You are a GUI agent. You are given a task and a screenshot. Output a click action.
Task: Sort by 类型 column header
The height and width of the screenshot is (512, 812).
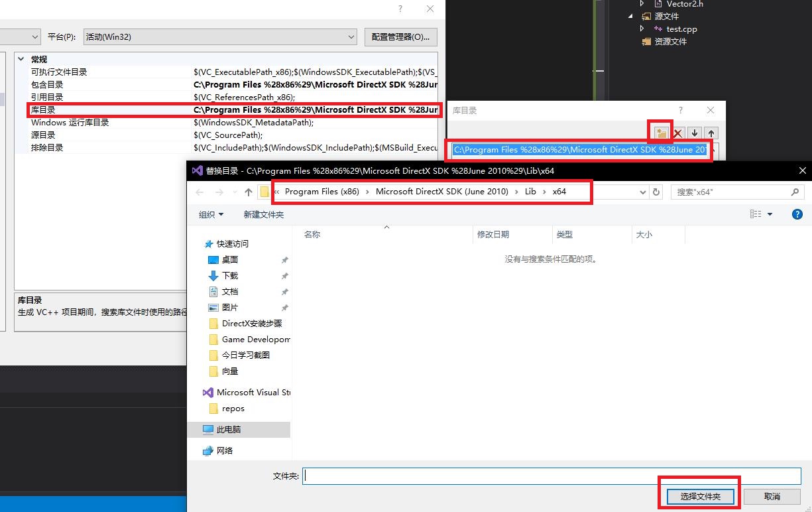[x=592, y=234]
